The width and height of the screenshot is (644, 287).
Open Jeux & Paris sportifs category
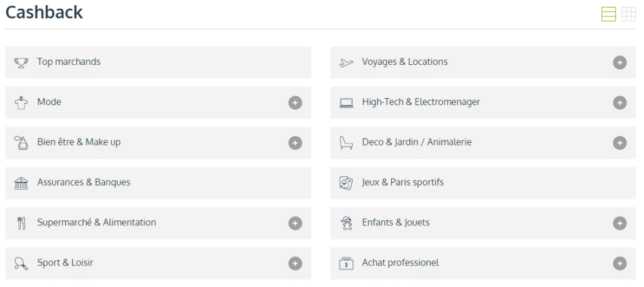click(x=483, y=183)
